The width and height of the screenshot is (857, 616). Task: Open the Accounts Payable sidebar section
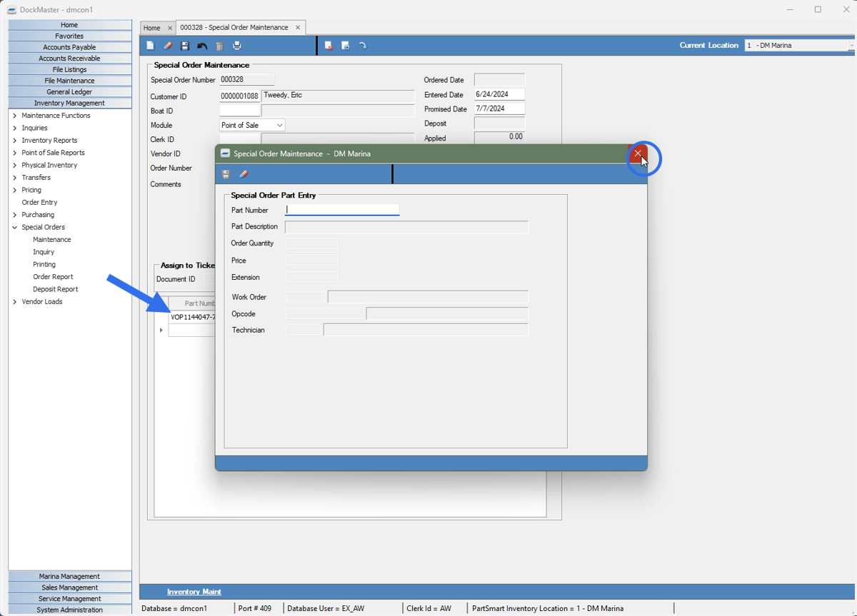[70, 47]
